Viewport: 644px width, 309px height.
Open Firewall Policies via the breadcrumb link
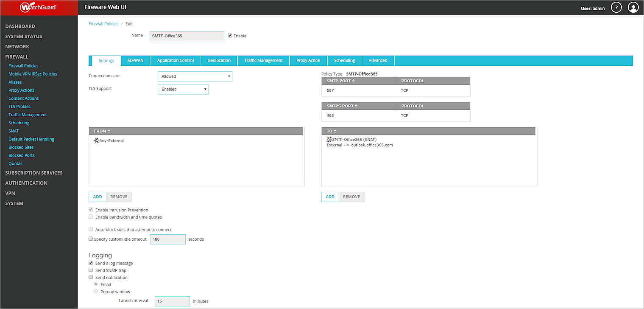tap(103, 23)
